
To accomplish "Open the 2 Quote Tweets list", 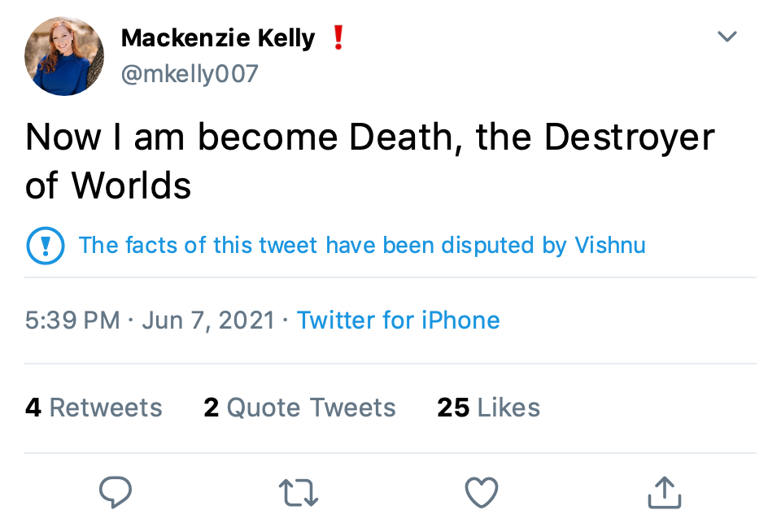I will coord(299,407).
